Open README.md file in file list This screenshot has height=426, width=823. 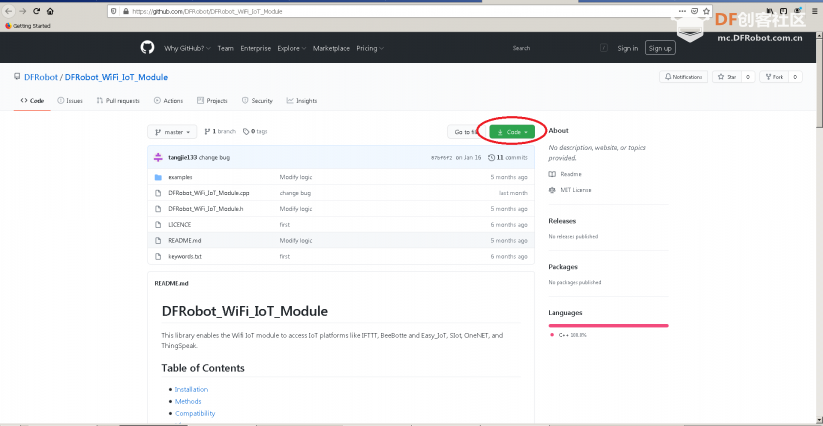[185, 241]
